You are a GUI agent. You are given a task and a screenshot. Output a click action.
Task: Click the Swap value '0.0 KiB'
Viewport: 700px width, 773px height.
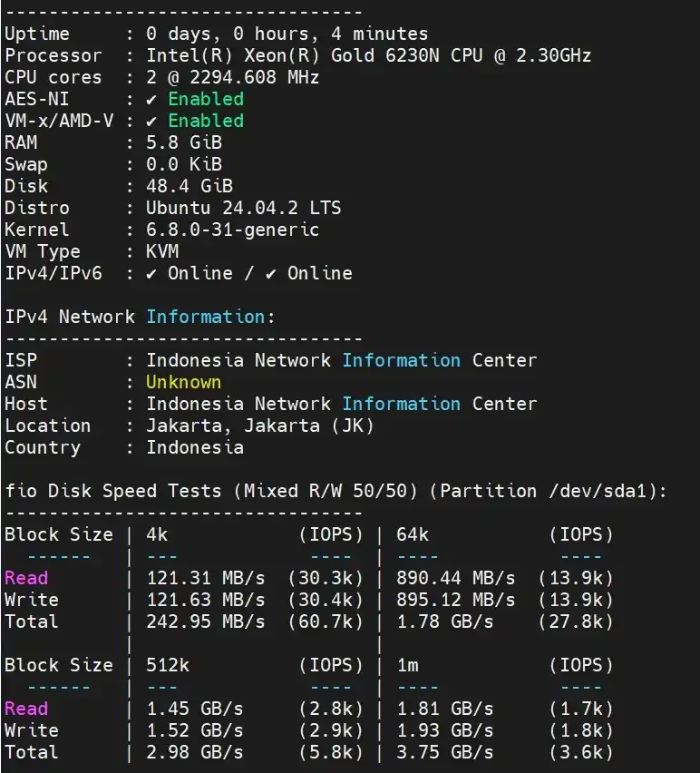(x=184, y=164)
